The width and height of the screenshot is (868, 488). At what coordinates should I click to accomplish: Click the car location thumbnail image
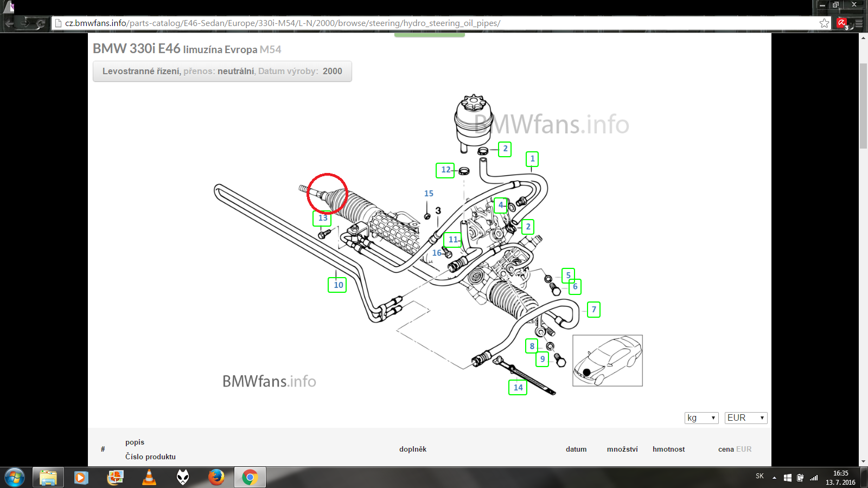coord(608,361)
